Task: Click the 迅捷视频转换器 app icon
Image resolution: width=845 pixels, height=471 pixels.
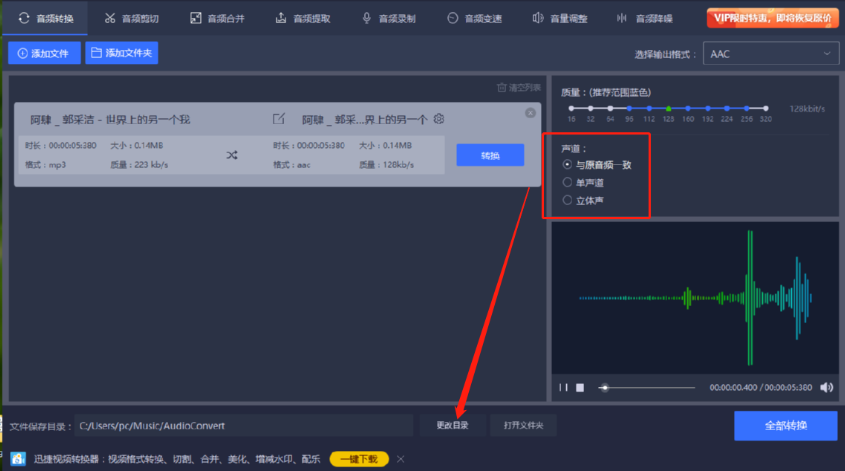Action: coord(18,459)
